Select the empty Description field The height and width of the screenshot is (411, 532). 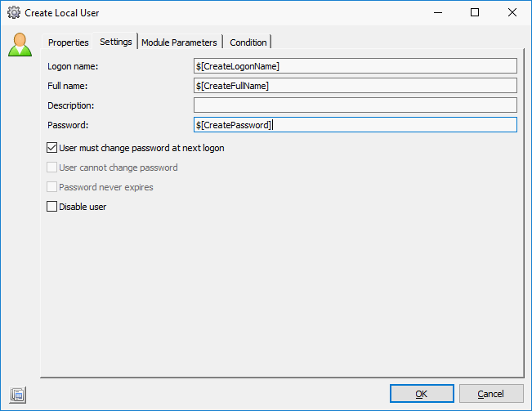355,105
